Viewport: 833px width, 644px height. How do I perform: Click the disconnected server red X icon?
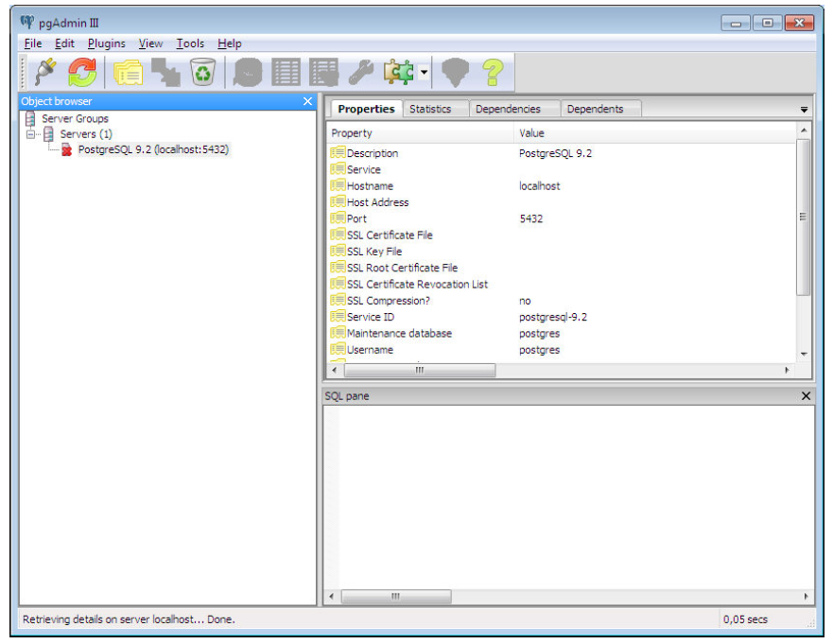pyautogui.click(x=66, y=149)
